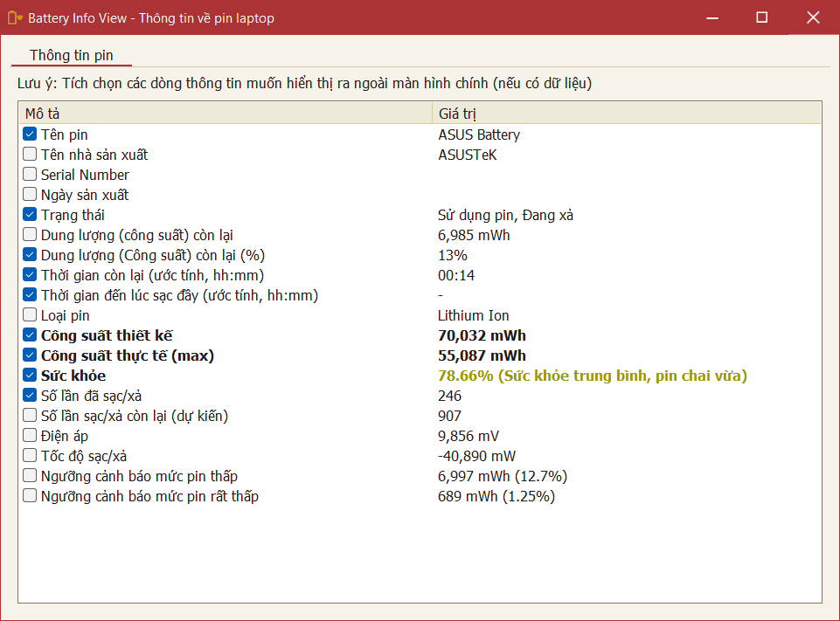
Task: Click the Battery Info View app icon
Action: pyautogui.click(x=14, y=17)
